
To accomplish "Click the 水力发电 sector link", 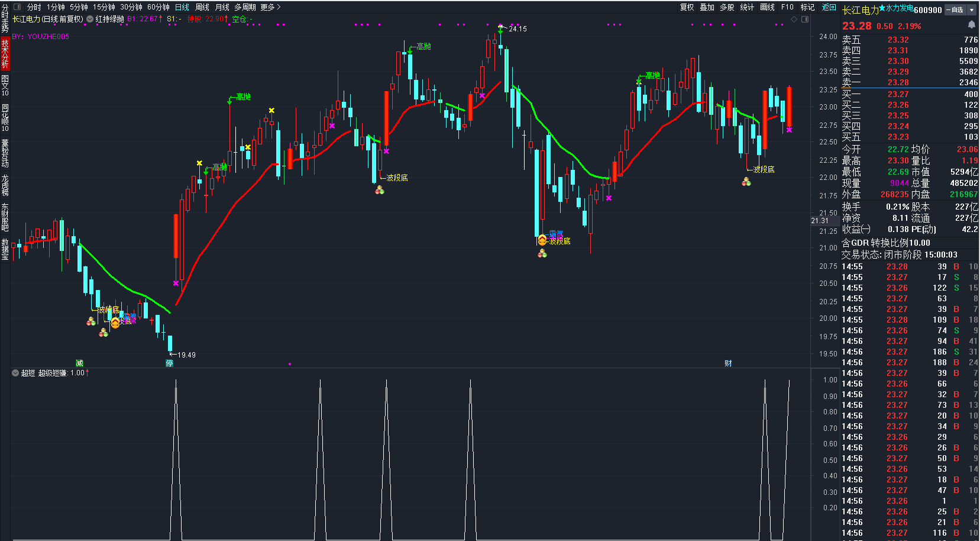I will pyautogui.click(x=900, y=8).
